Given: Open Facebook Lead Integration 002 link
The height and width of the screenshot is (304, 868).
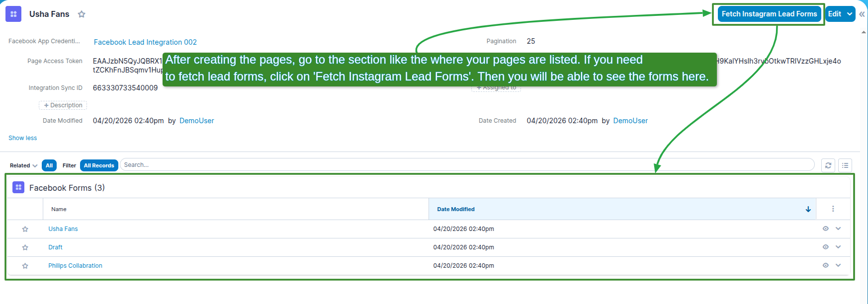Looking at the screenshot, I should [145, 42].
